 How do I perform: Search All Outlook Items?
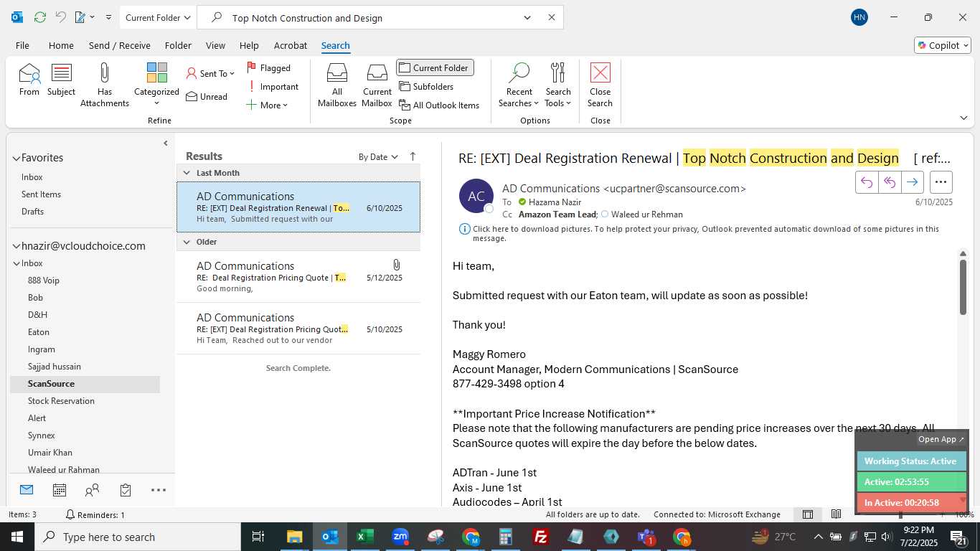point(439,105)
